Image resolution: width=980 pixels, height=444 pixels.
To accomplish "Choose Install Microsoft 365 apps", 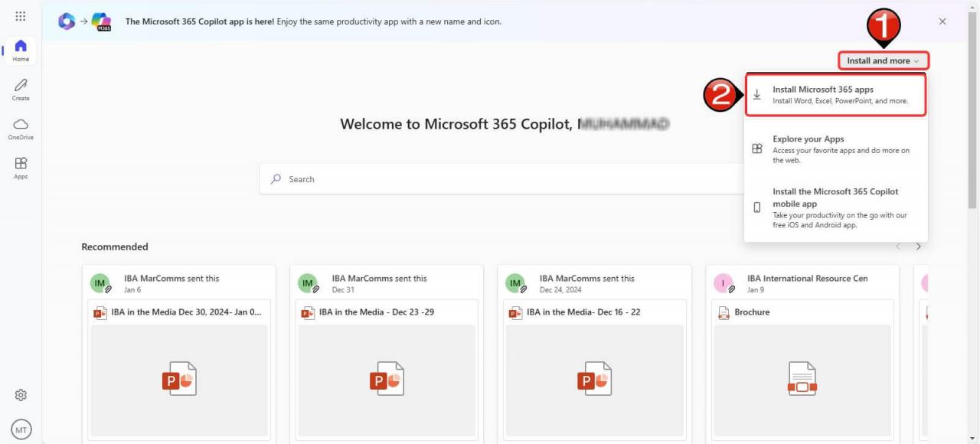I will pos(836,95).
